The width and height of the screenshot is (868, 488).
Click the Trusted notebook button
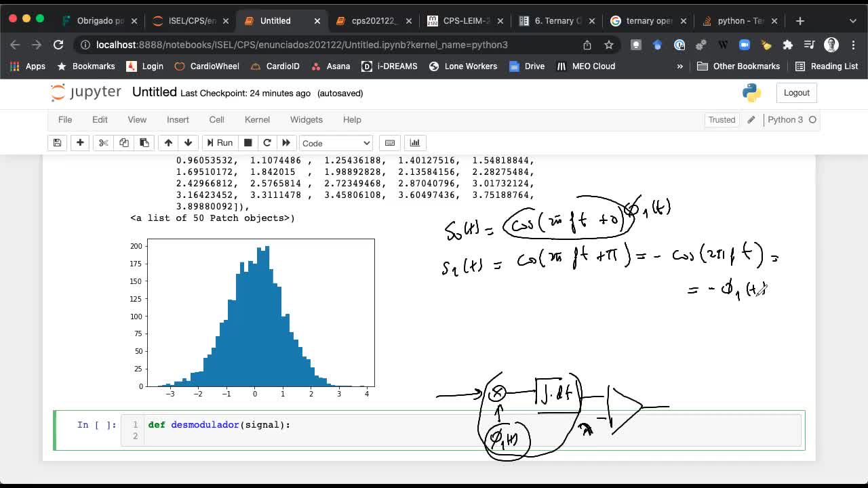(722, 120)
